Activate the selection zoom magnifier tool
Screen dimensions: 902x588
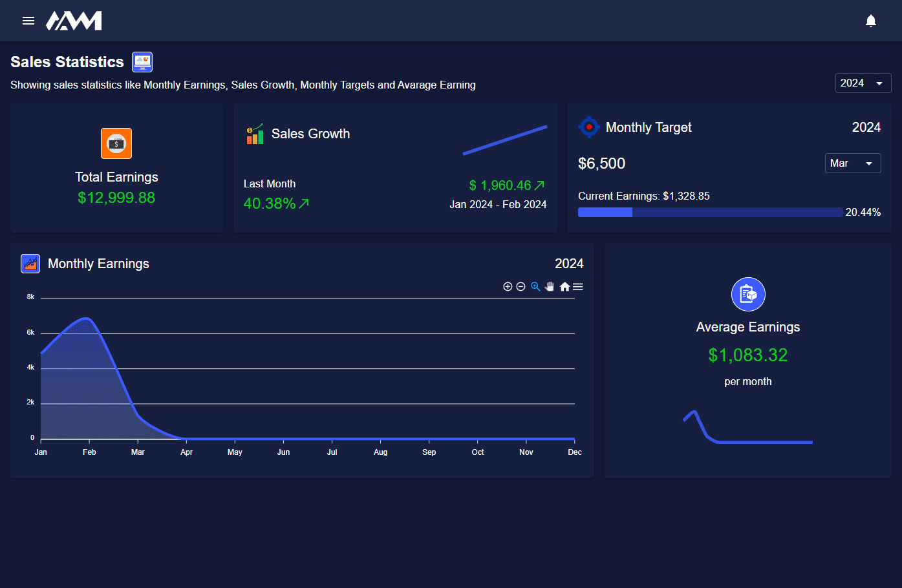[x=535, y=287]
